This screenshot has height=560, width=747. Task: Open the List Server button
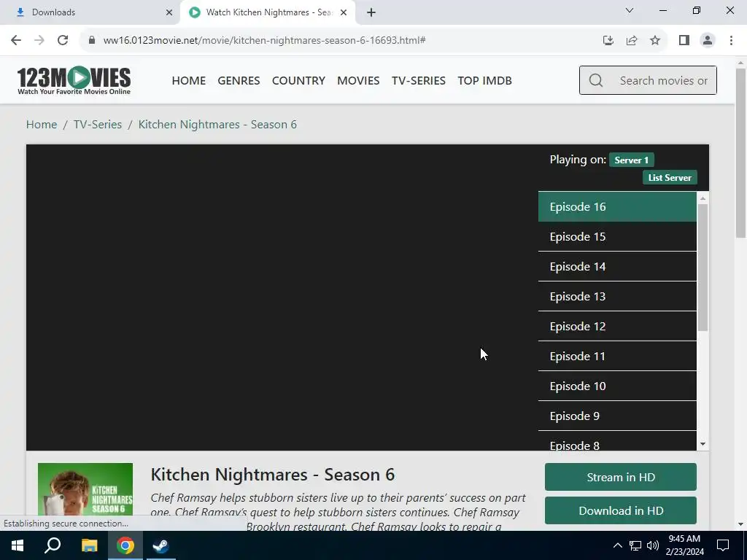click(x=670, y=178)
